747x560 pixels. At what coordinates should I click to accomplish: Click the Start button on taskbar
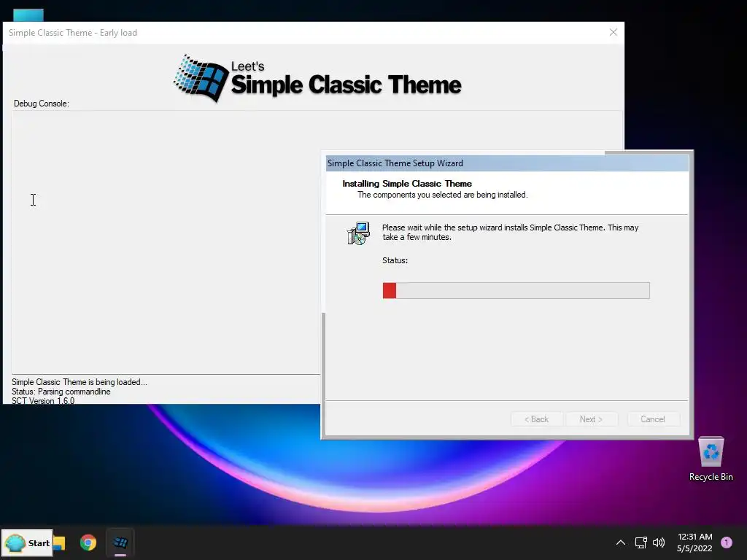coord(27,542)
